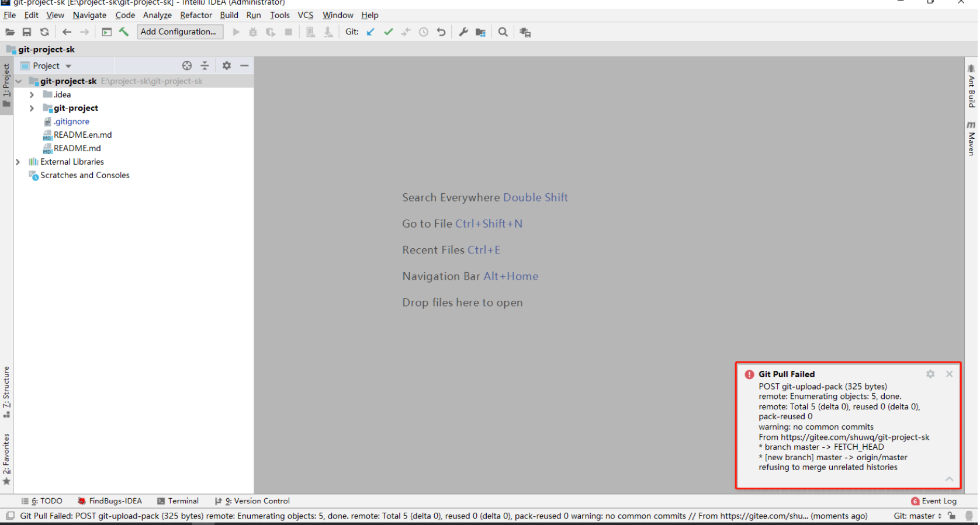Toggle tool window bars in bottom-left corner
Image resolution: width=980 pixels, height=525 pixels.
(10, 516)
